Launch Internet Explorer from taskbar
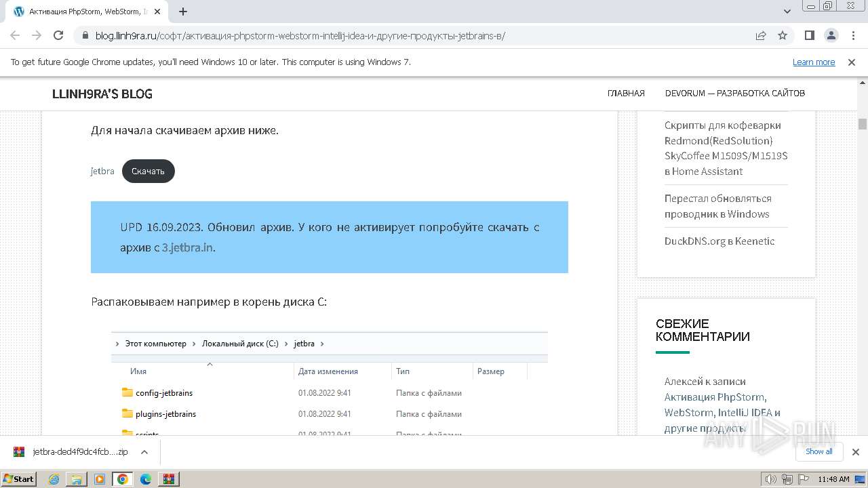 click(54, 479)
